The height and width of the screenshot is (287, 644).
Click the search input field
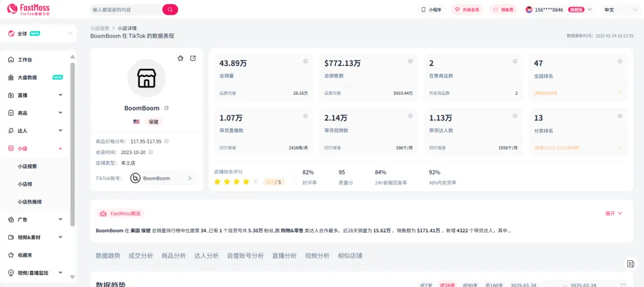(126, 10)
